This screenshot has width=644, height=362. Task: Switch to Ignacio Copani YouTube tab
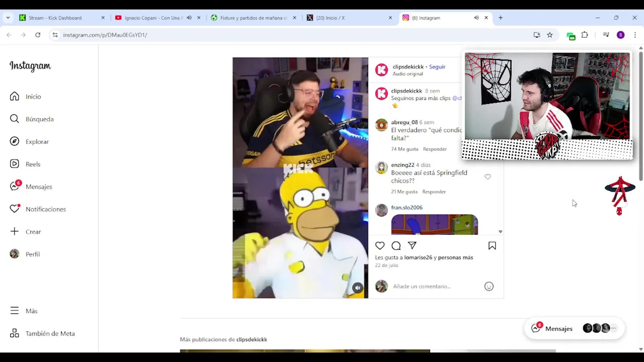(x=153, y=18)
